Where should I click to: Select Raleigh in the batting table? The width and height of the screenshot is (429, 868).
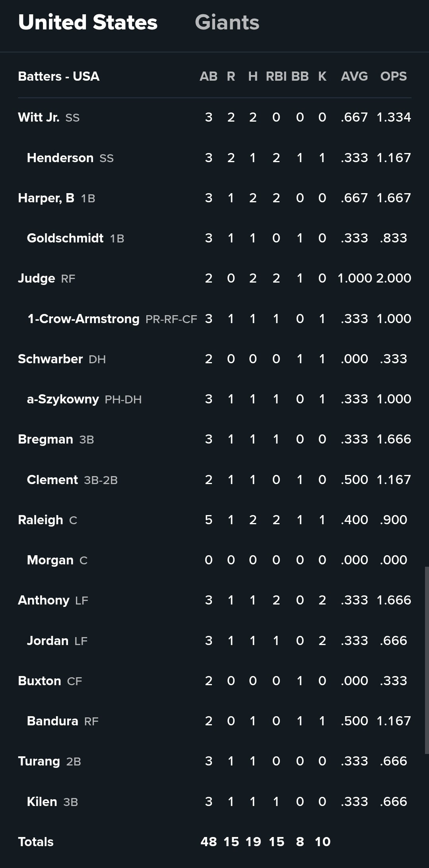41,520
